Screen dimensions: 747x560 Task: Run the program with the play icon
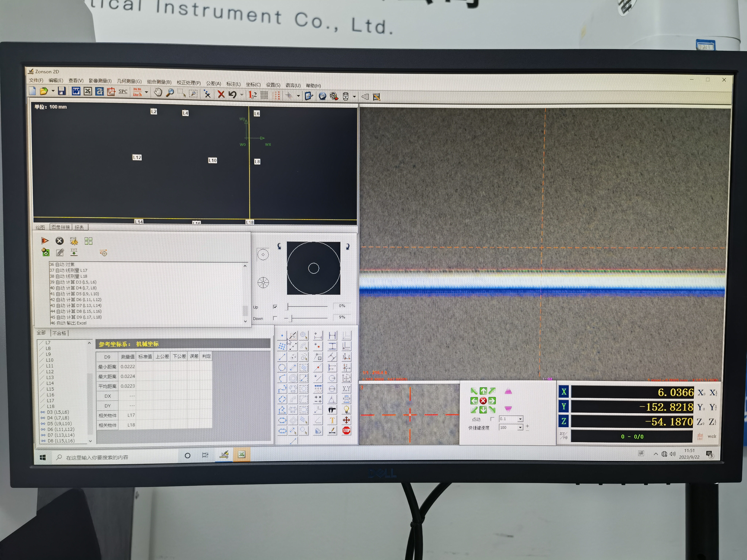pos(44,241)
